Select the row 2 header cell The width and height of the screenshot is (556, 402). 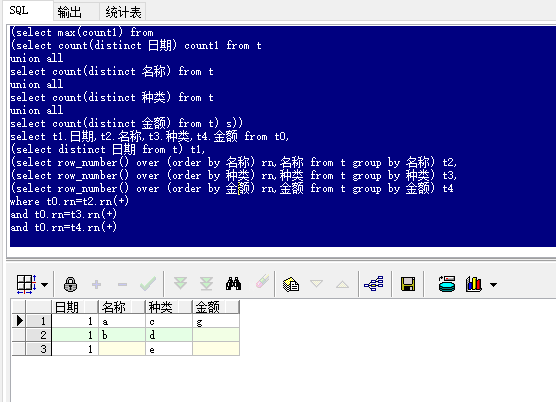click(39, 335)
